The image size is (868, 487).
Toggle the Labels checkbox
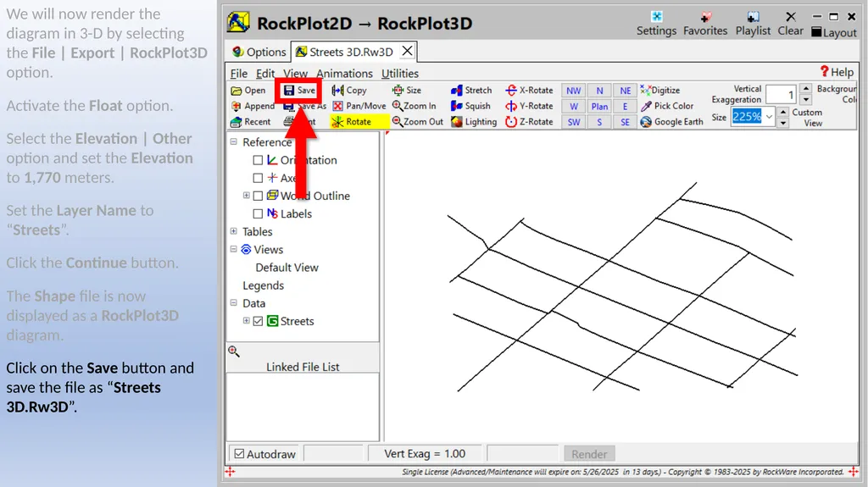pos(258,213)
